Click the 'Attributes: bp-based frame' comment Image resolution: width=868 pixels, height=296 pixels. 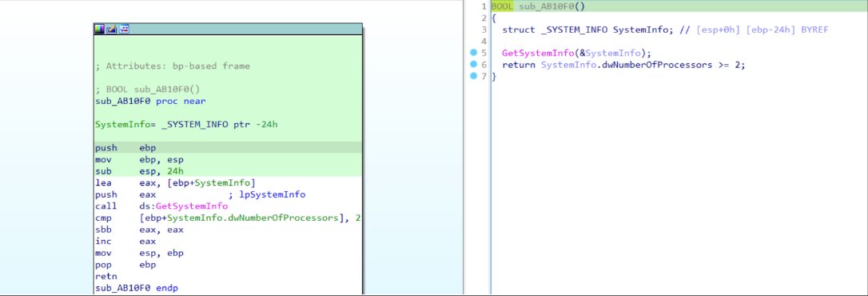click(x=172, y=66)
